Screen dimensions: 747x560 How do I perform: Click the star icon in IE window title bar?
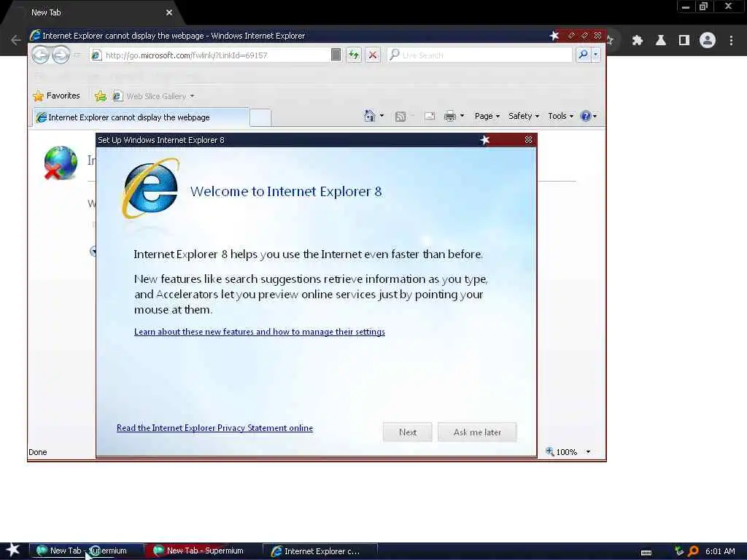(554, 35)
